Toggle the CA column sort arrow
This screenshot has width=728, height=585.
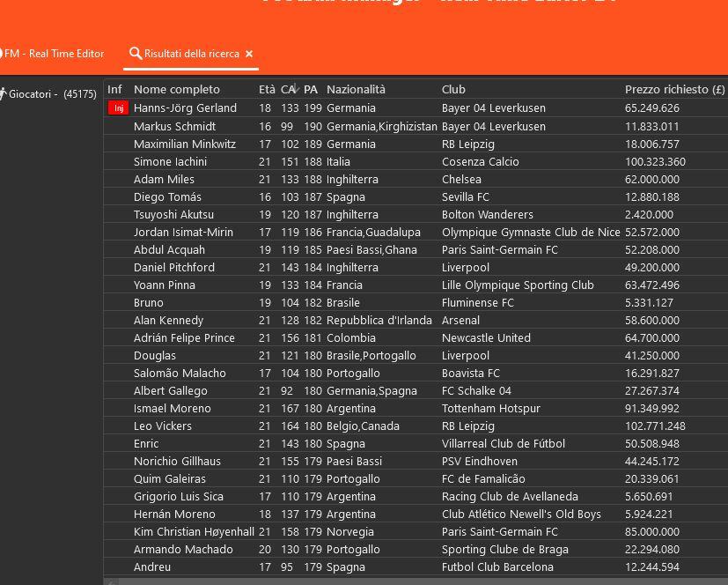pos(297,89)
